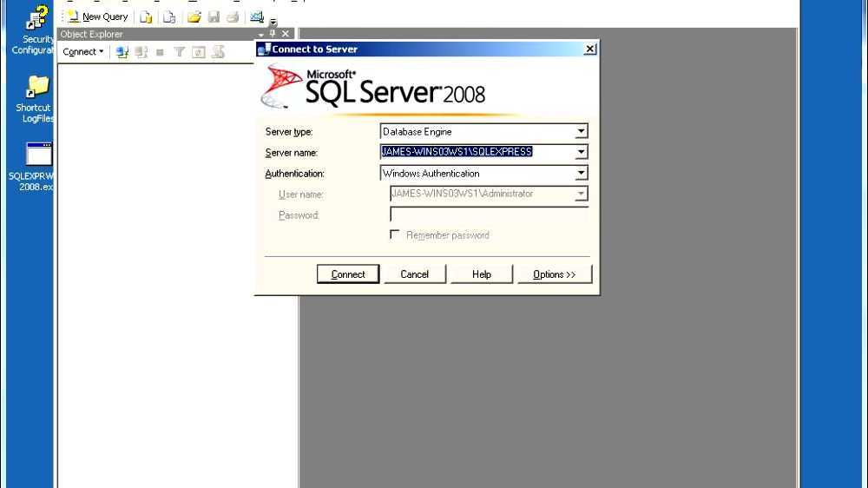The image size is (868, 488).
Task: Open a file using the folder icon
Action: click(x=194, y=17)
